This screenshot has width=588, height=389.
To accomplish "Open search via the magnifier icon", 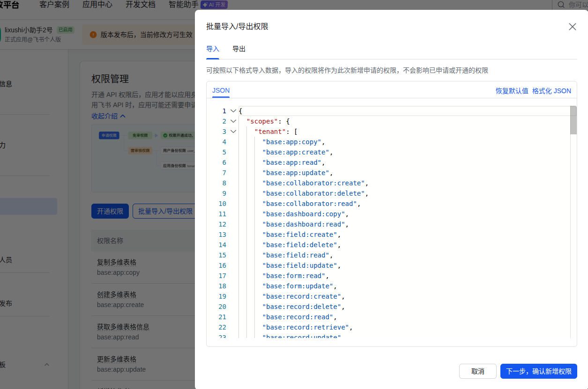I will 561,5.
